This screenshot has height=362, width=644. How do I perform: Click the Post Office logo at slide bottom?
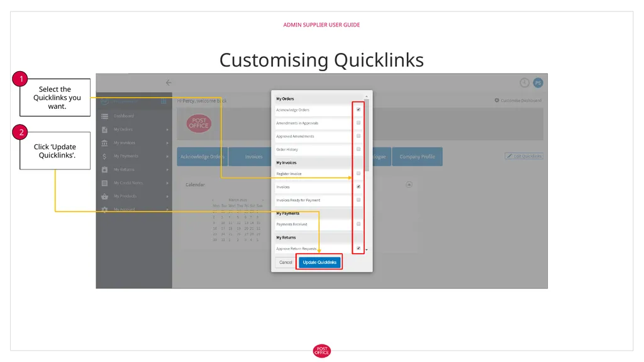[x=321, y=351]
